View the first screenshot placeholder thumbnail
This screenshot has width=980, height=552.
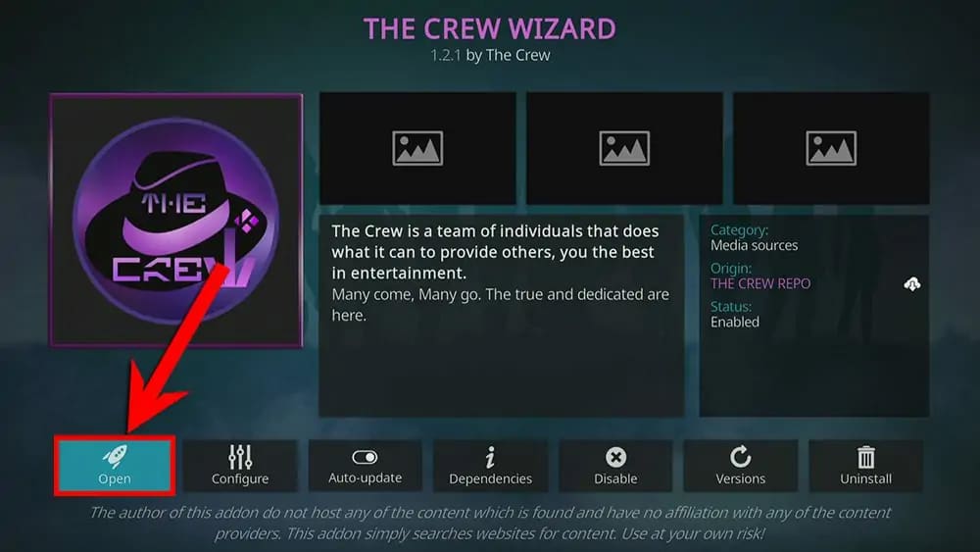pos(417,148)
